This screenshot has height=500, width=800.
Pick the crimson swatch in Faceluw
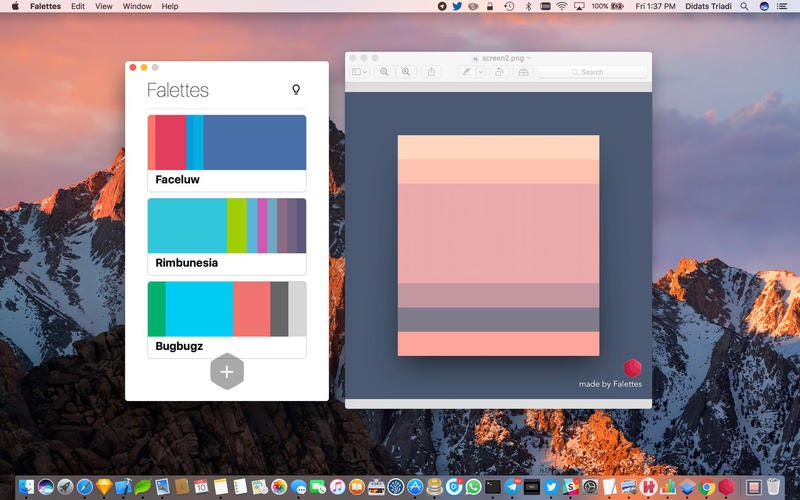point(170,142)
